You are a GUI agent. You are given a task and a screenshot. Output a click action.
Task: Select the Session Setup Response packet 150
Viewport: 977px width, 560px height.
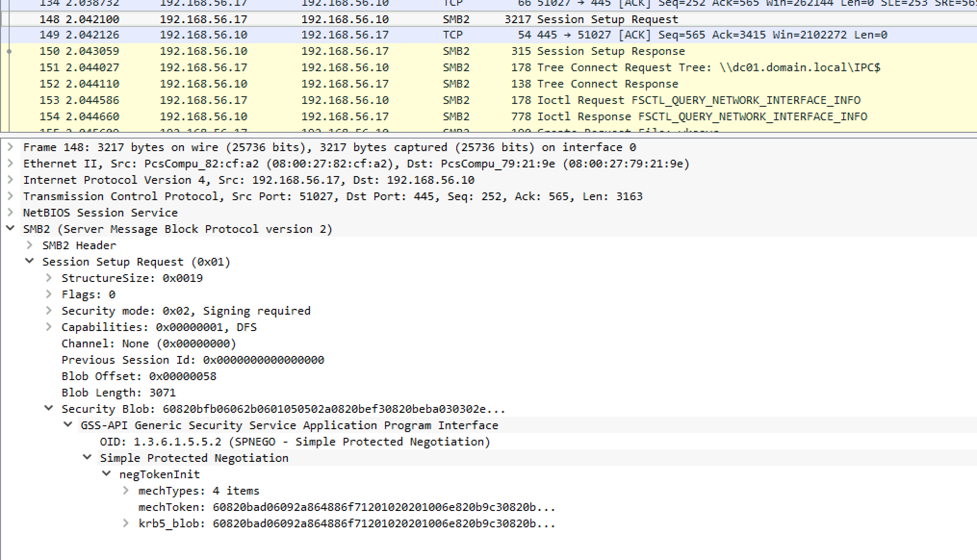(x=337, y=51)
